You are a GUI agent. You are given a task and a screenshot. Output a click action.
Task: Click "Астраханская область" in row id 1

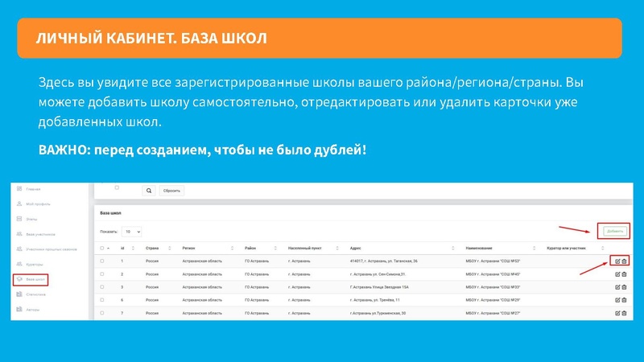pos(202,261)
